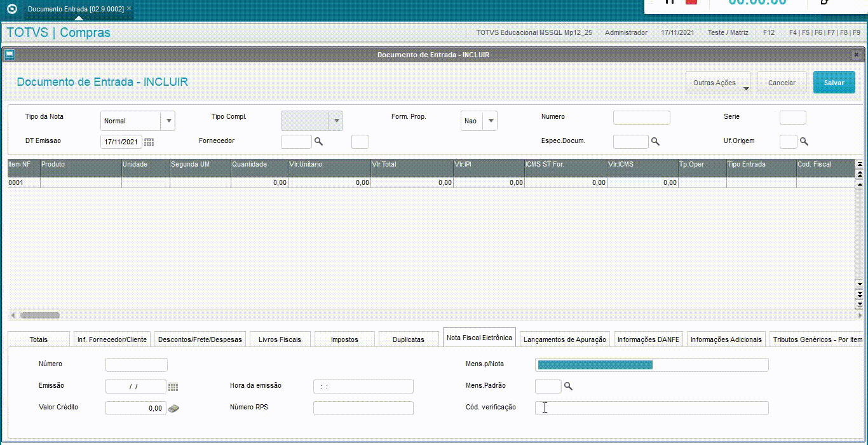Stop recording with red square button

point(691,2)
